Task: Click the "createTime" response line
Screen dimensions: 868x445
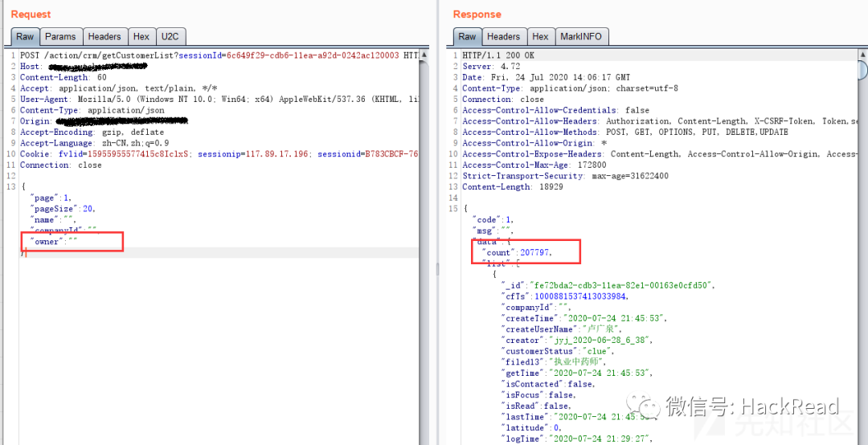Action: click(x=584, y=318)
